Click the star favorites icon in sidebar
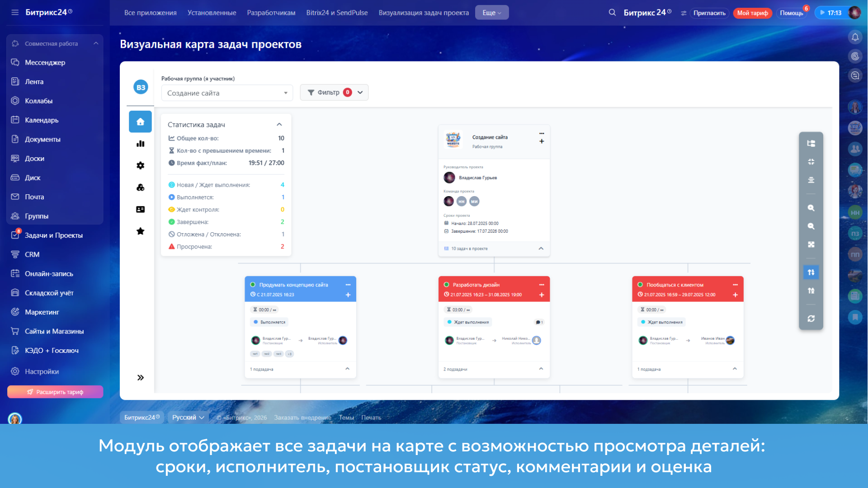This screenshot has height=488, width=868. [x=140, y=231]
